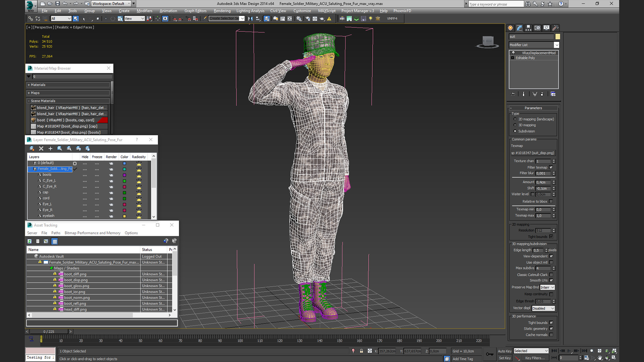
Task: Click the Auto Key button
Action: point(504,351)
